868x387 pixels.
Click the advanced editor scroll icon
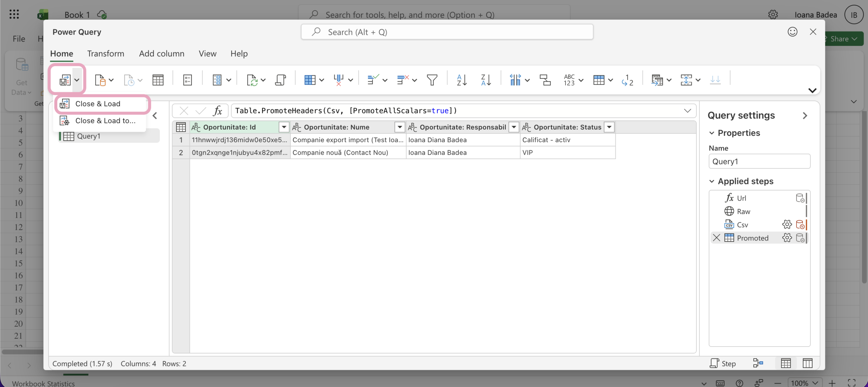(x=280, y=80)
